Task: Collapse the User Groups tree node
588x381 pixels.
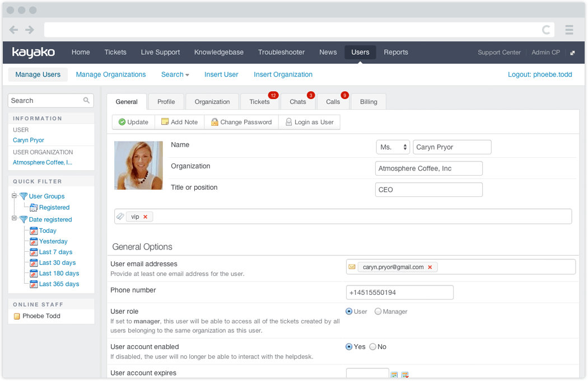Action: click(14, 196)
